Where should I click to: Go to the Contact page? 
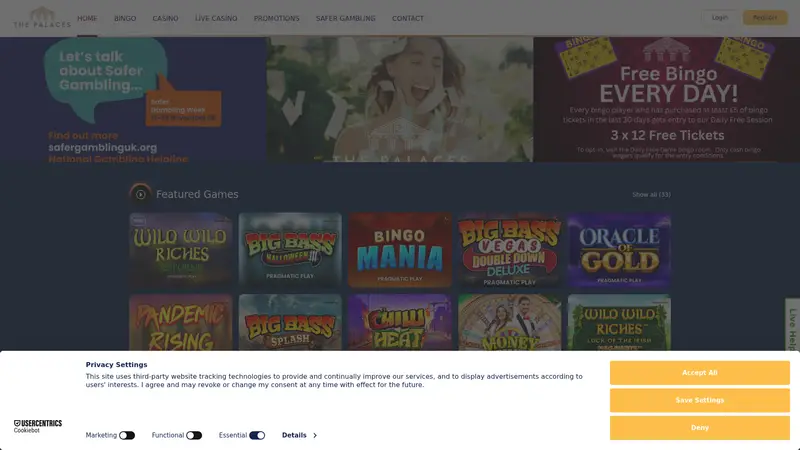[408, 18]
